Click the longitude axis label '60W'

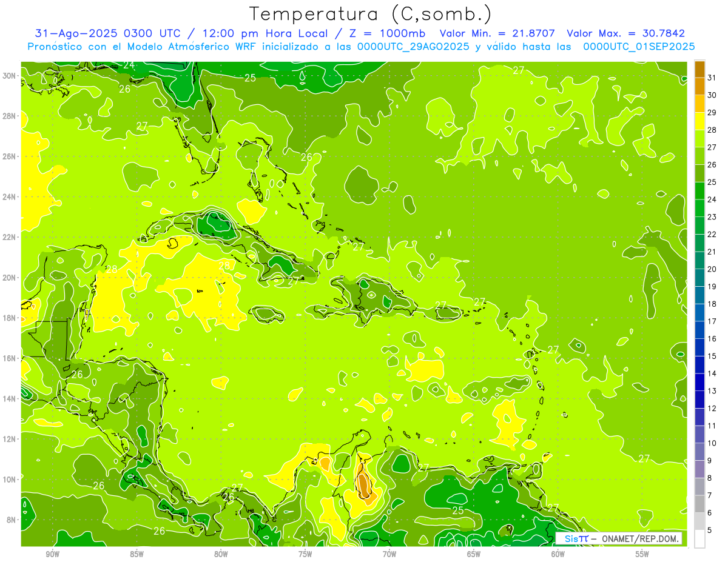tap(558, 554)
